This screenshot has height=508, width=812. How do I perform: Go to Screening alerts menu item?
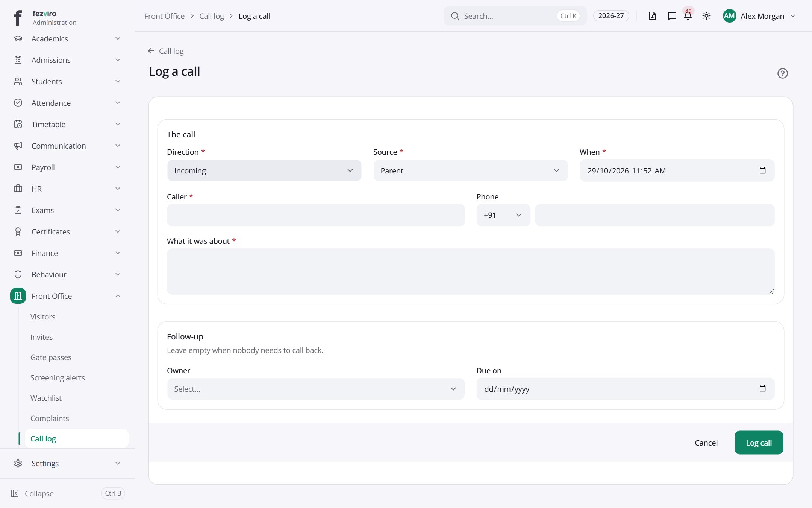point(58,378)
